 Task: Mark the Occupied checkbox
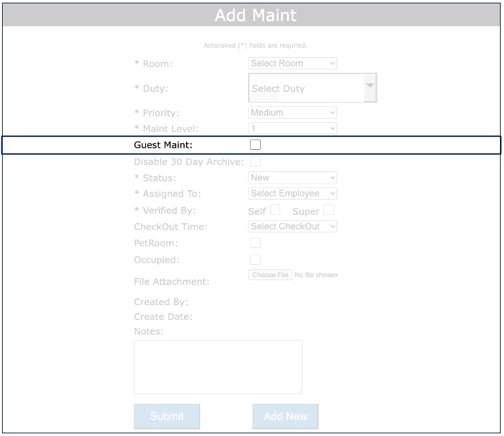255,259
